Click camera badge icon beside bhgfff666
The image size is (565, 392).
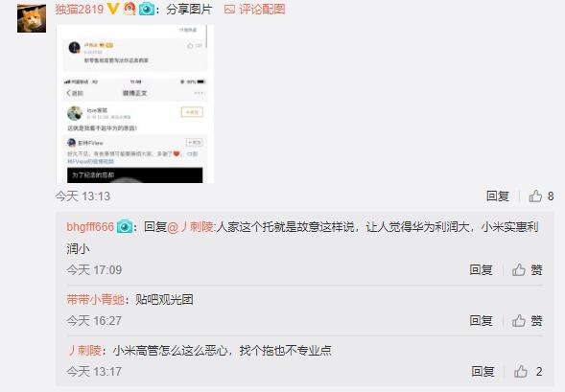click(125, 227)
